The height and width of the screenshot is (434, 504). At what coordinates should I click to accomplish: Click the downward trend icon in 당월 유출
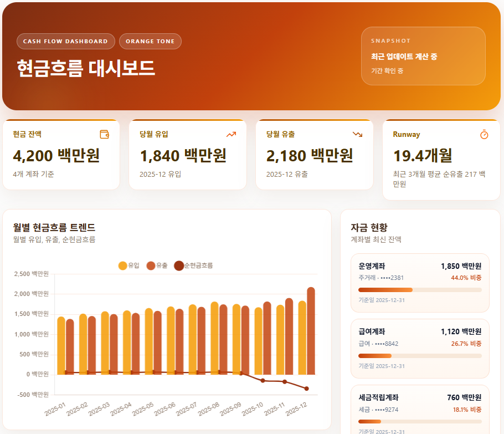(x=358, y=134)
